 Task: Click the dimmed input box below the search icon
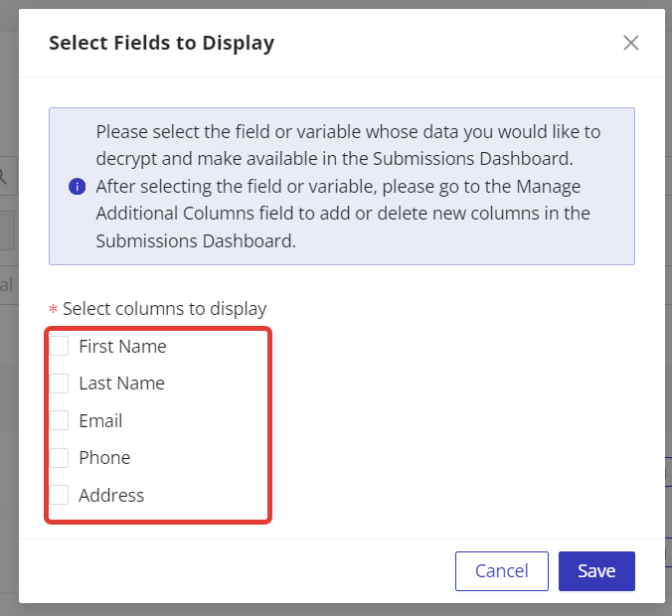tap(8, 231)
